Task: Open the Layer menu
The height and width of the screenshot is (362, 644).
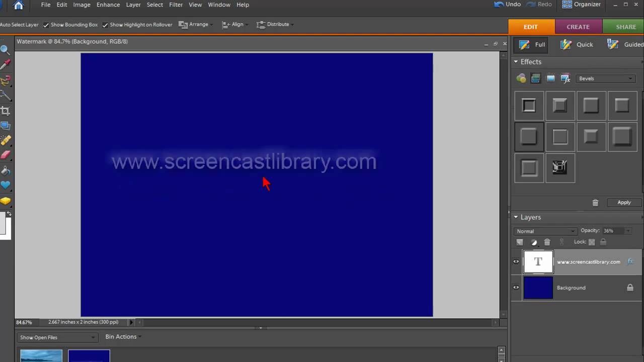Action: (x=133, y=5)
